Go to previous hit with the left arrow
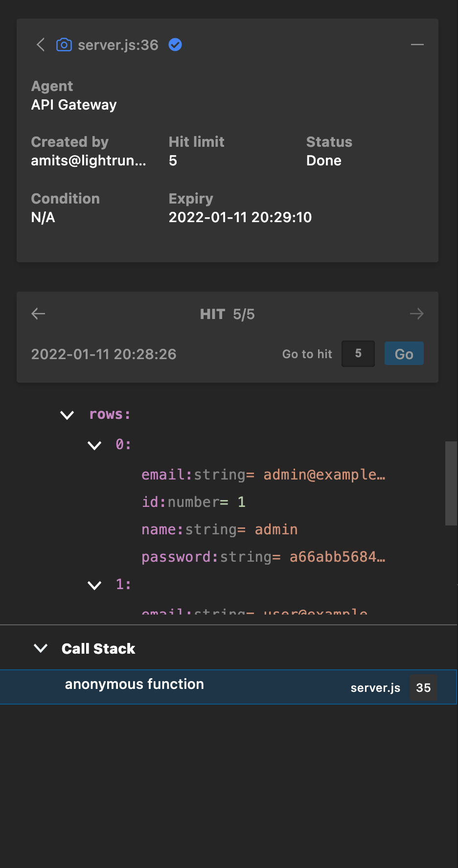Image resolution: width=458 pixels, height=868 pixels. tap(38, 314)
